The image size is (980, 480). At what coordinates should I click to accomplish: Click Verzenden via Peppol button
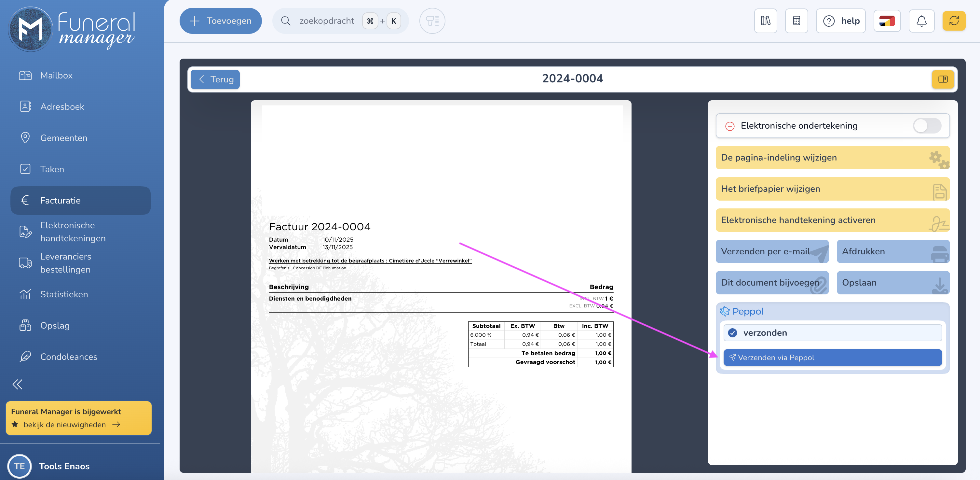[832, 358]
